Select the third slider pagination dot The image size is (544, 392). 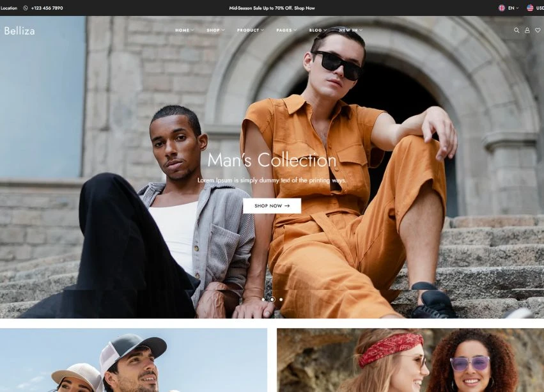pyautogui.click(x=281, y=299)
